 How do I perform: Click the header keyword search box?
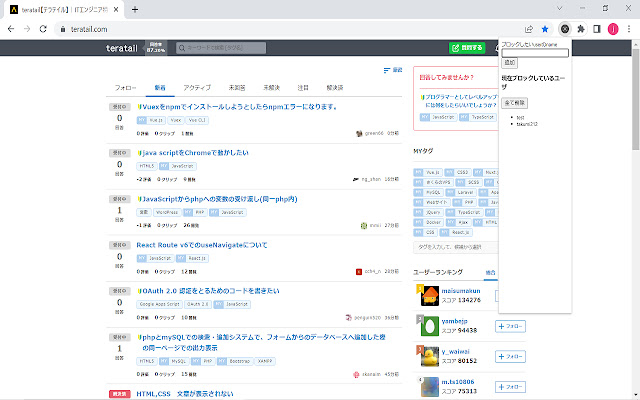[221, 48]
